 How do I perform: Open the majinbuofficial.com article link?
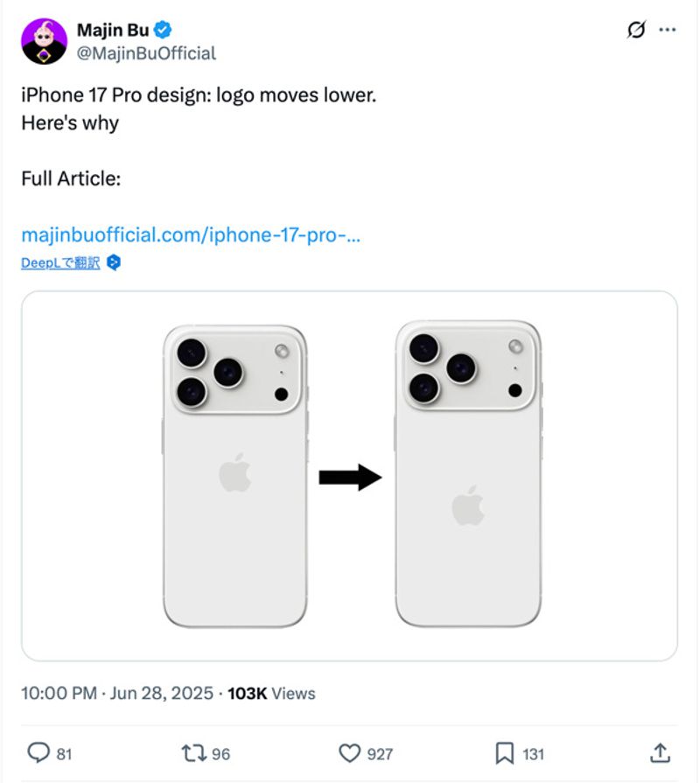[x=191, y=234]
